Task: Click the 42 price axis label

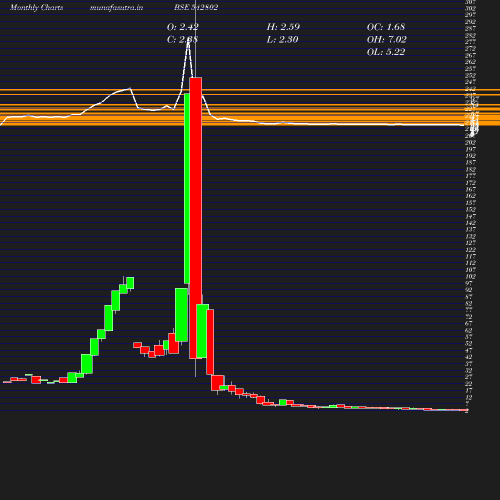Action: point(469,357)
